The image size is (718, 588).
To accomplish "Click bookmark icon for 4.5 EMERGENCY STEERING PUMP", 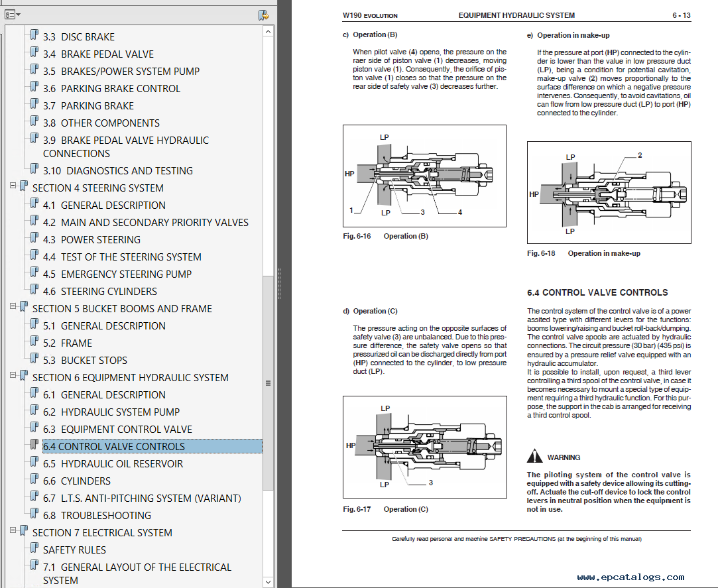I will click(x=34, y=272).
